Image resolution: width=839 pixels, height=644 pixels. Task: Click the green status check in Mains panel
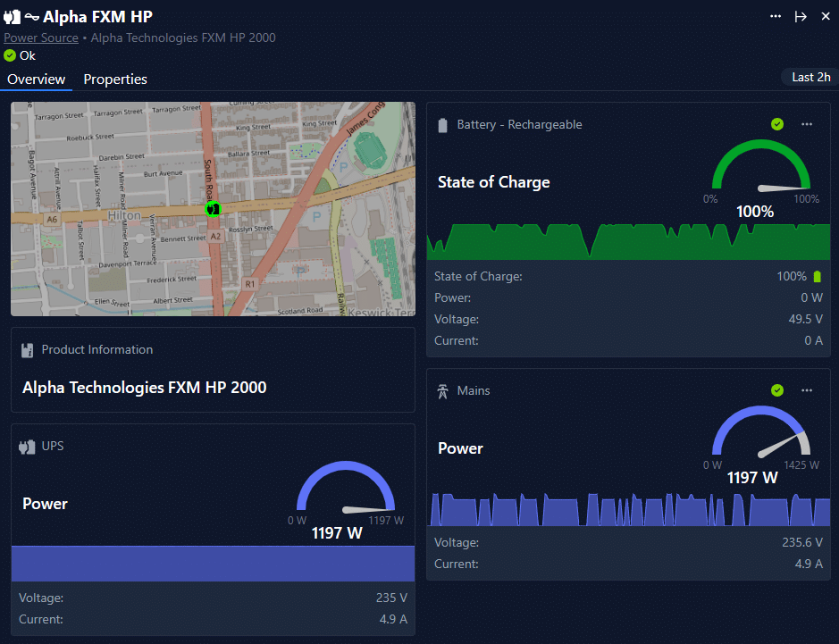pyautogui.click(x=777, y=390)
